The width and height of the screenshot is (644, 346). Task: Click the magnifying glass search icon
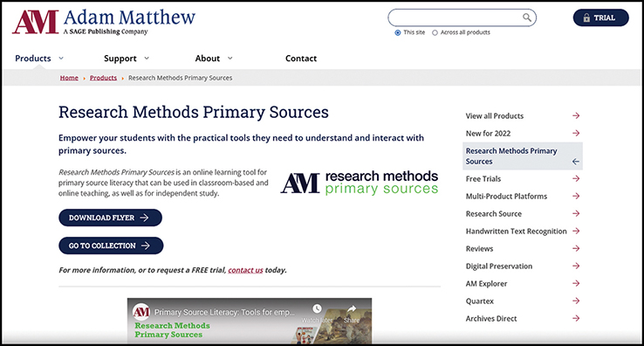(x=526, y=17)
